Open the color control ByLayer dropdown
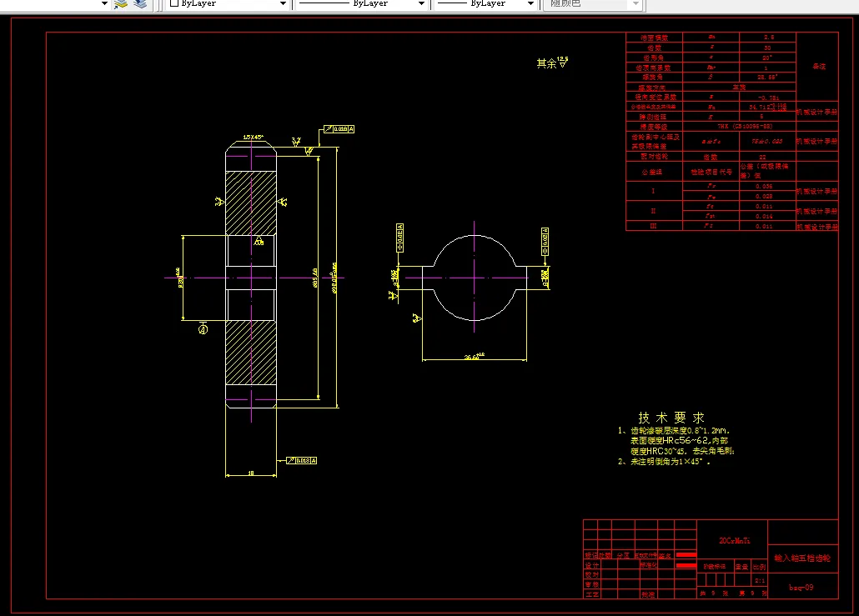This screenshot has width=859, height=616. [284, 4]
